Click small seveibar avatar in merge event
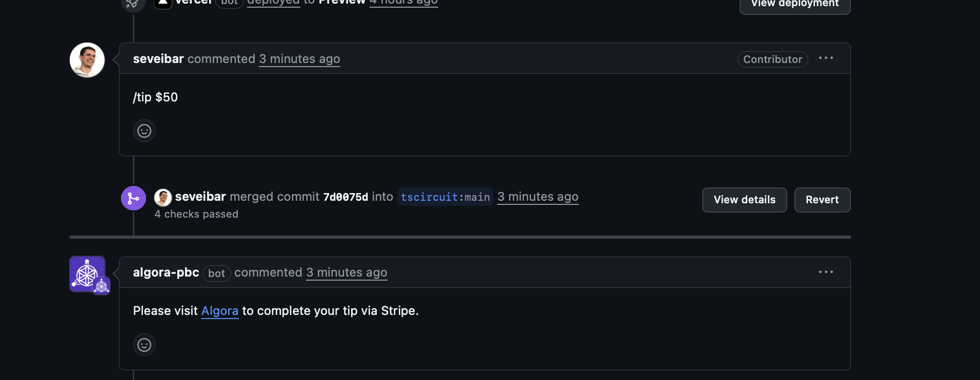Screen dimensions: 980x380 [x=163, y=197]
